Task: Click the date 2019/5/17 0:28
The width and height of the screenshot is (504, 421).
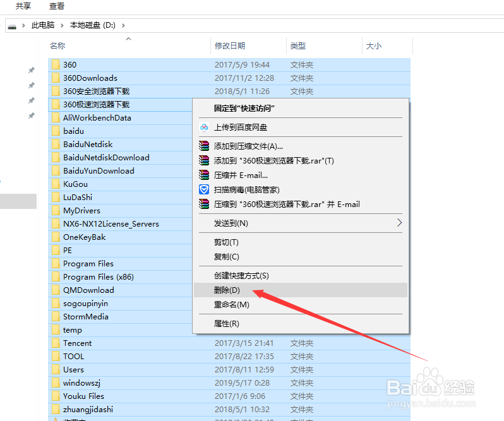Action: pyautogui.click(x=242, y=382)
